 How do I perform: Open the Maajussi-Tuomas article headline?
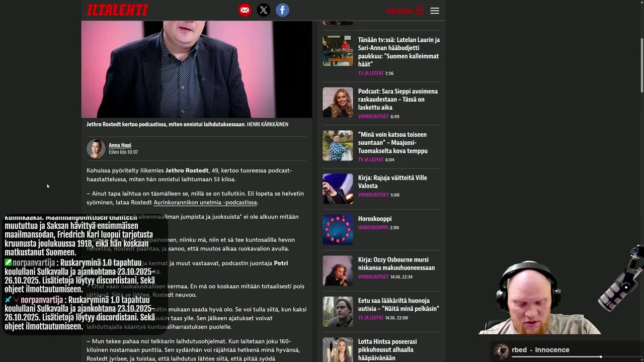(x=393, y=142)
